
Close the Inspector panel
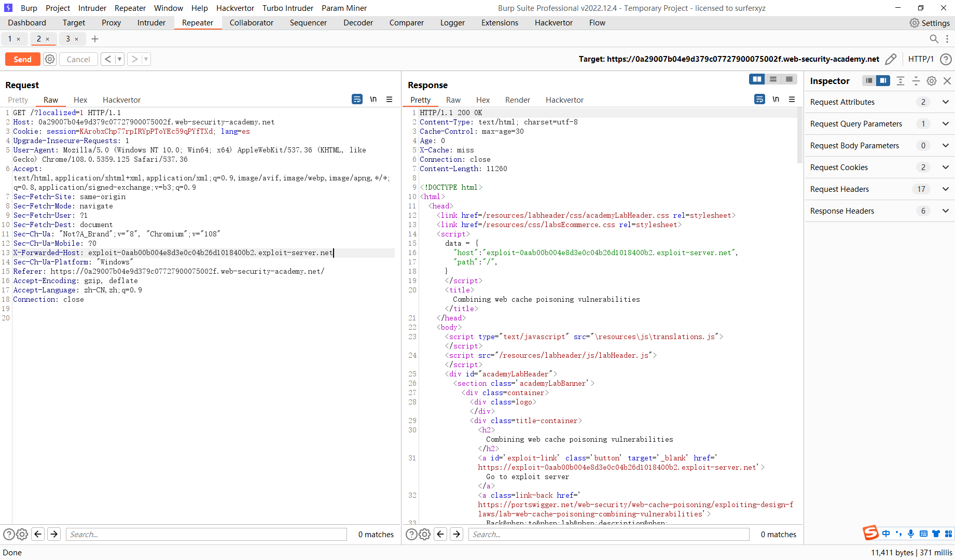click(947, 81)
